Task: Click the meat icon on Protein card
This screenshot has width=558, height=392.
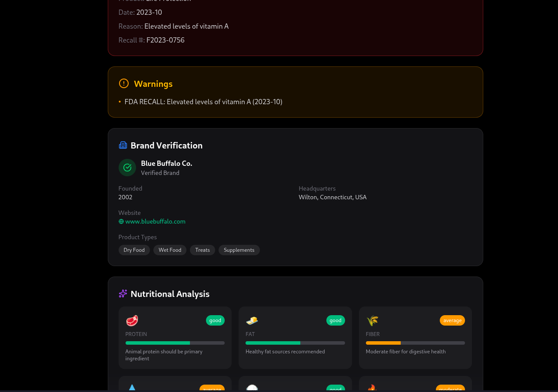Action: tap(132, 320)
